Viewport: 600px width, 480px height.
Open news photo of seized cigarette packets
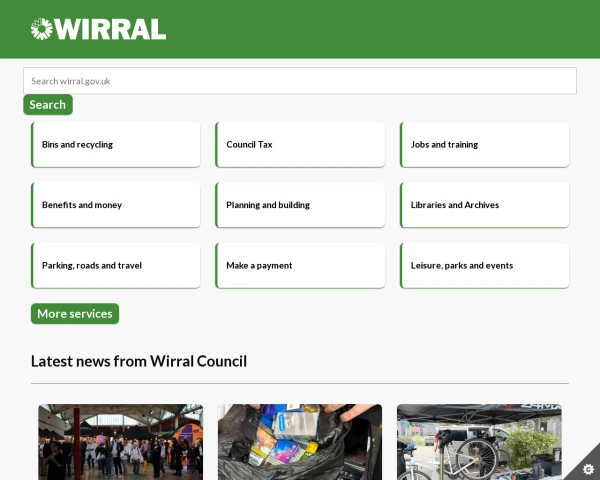pyautogui.click(x=300, y=442)
